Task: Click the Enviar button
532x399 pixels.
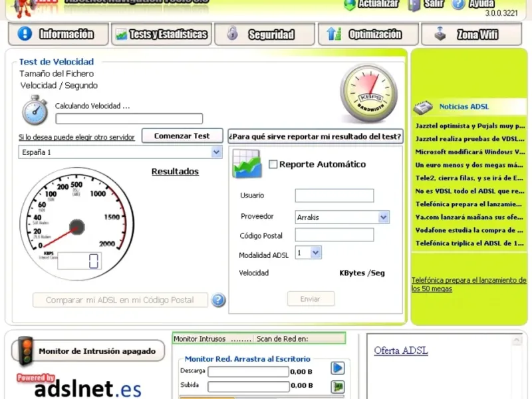Action: pos(311,299)
